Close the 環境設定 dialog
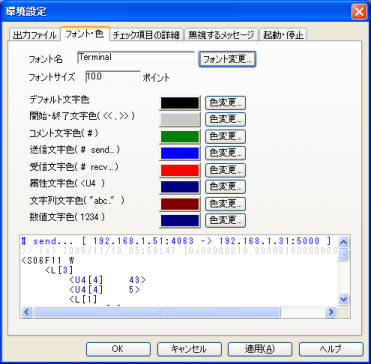Screen dimensions: 371x364 (359, 12)
